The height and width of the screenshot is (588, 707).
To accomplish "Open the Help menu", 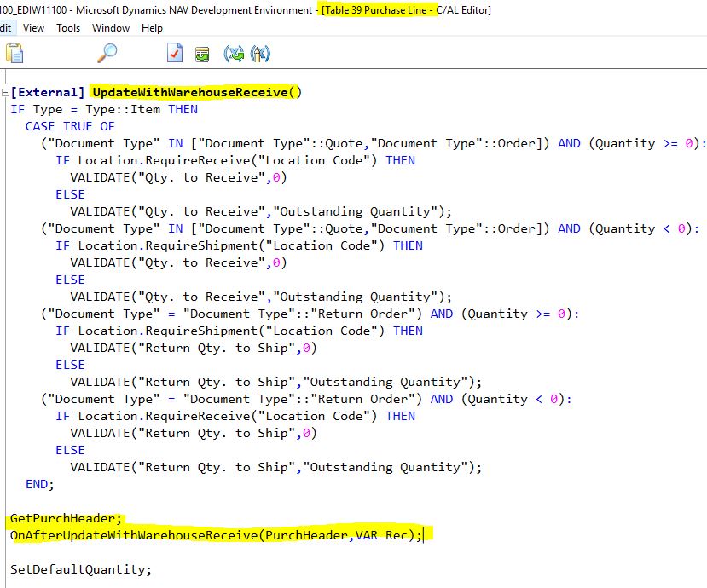I will [151, 27].
